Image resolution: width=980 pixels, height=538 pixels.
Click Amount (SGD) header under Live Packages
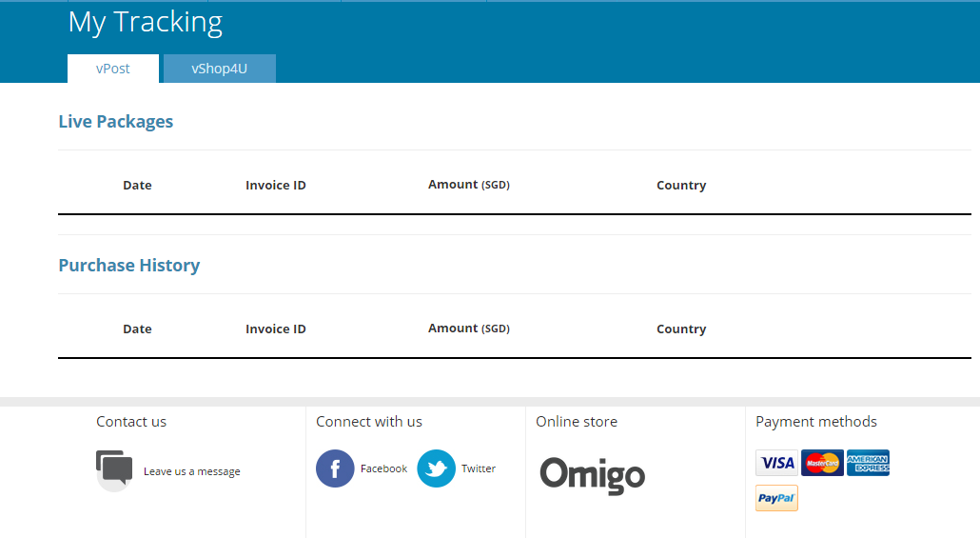[x=468, y=185]
